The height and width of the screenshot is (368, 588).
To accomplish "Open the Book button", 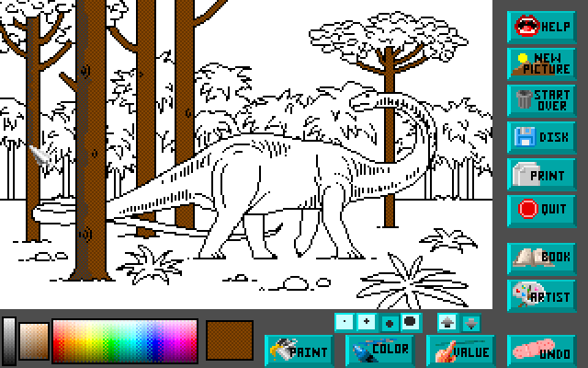I will [540, 259].
